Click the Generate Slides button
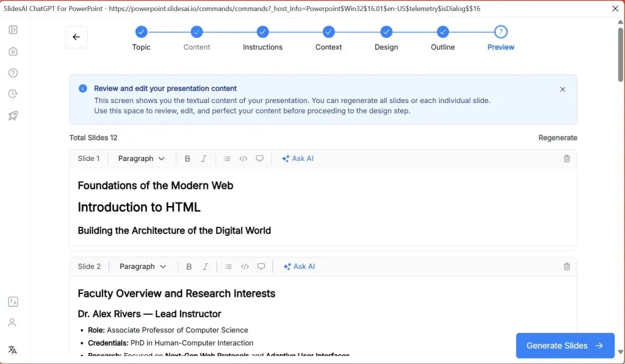This screenshot has height=364, width=625. pos(565,346)
